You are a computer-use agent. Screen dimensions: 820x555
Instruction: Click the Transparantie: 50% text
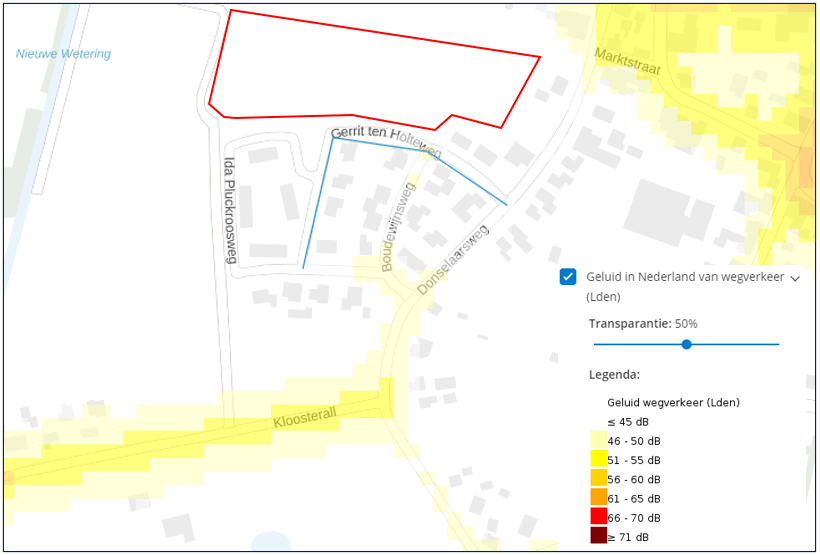[643, 324]
